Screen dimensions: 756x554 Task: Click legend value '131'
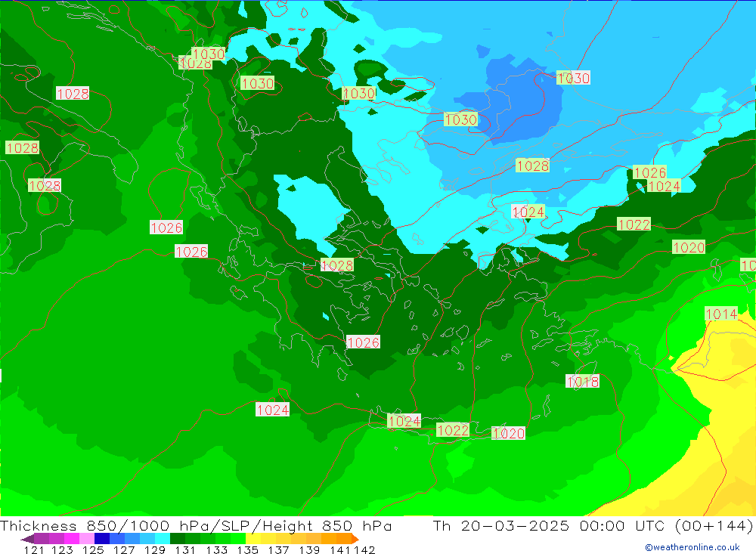coord(185,549)
